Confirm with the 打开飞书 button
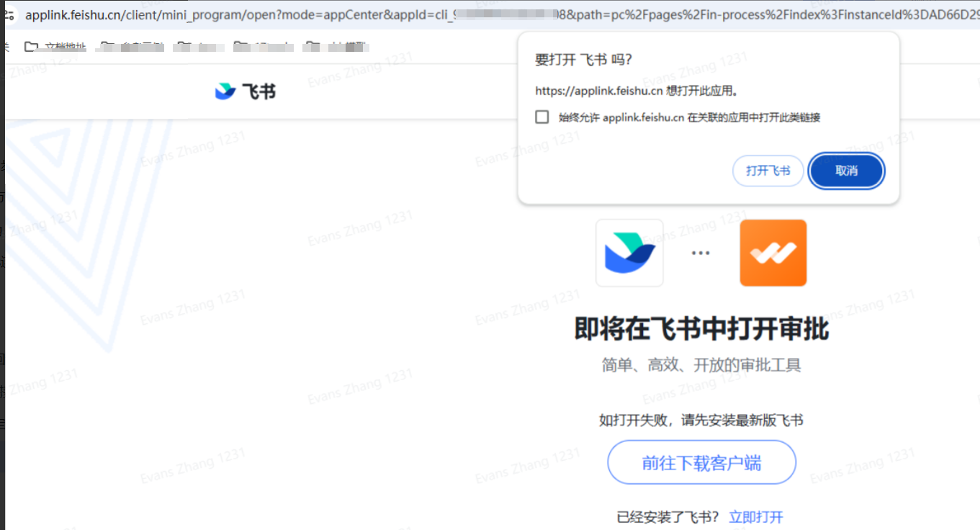 (x=768, y=171)
